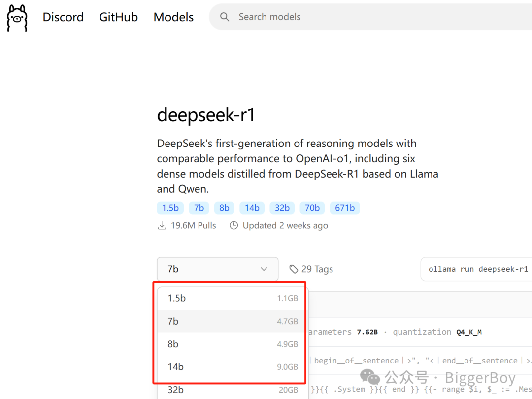Viewport: 532px width, 399px height.
Task: Collapse the 7b model size dropdown
Action: [218, 269]
